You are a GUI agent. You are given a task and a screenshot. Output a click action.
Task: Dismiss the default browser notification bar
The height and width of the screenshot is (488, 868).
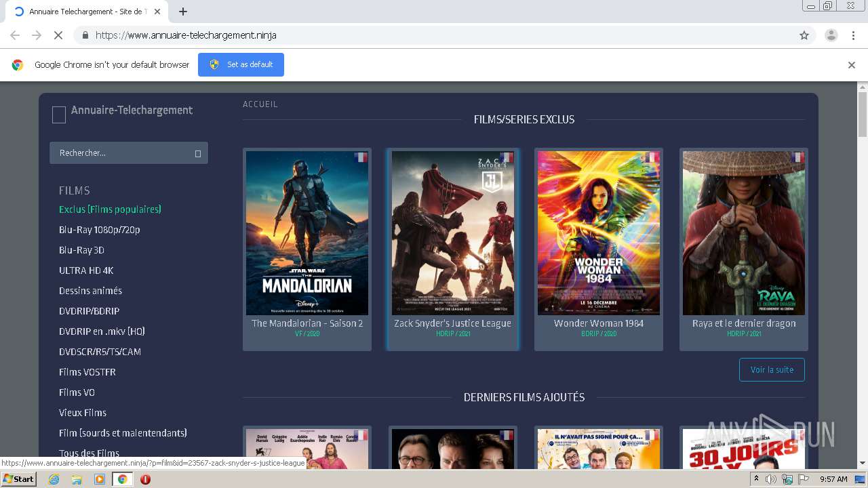852,65
